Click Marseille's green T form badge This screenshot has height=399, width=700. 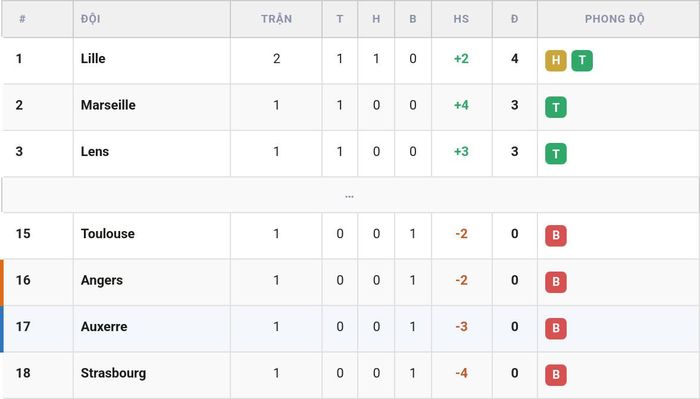tap(555, 107)
